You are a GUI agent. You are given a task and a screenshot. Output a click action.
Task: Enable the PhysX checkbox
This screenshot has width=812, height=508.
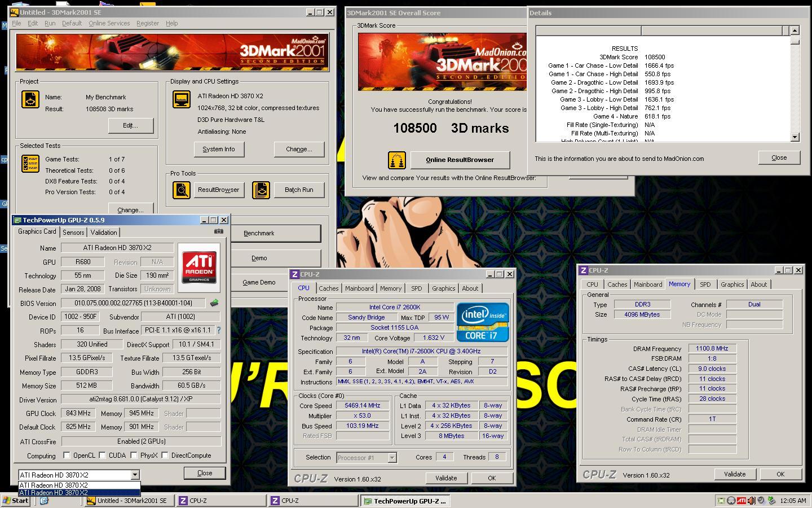[134, 456]
